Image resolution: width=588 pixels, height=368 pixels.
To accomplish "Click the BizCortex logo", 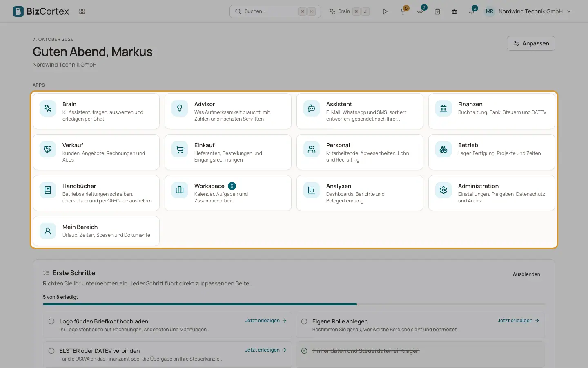I will point(41,11).
